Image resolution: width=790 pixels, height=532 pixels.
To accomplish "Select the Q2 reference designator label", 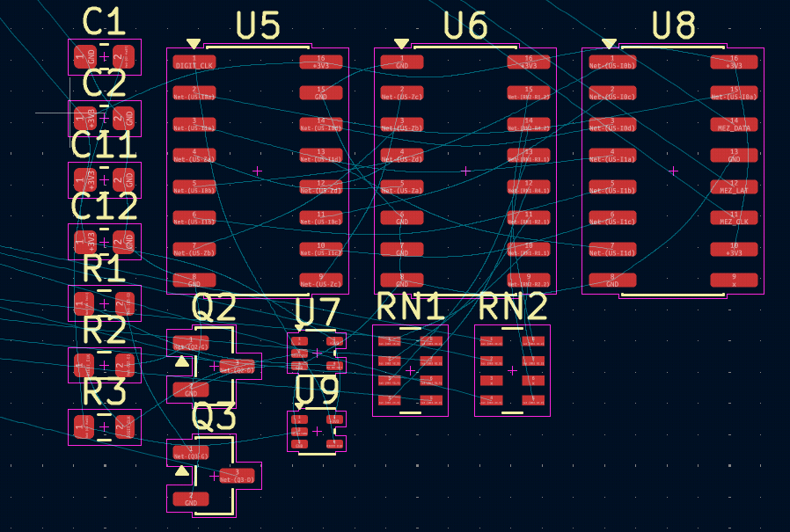I will click(x=214, y=309).
